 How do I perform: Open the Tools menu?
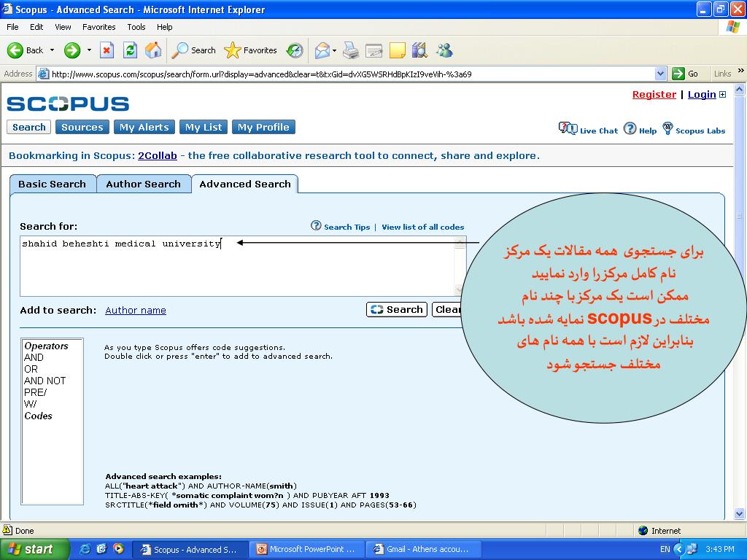pyautogui.click(x=136, y=27)
